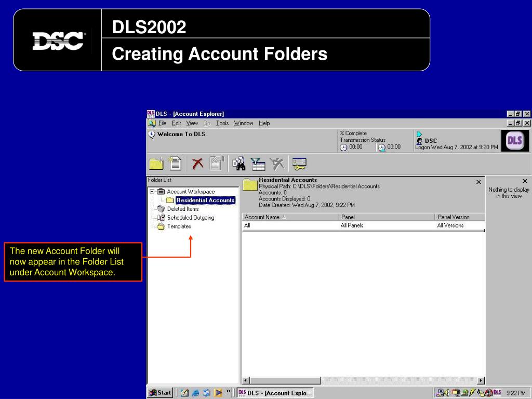Click the first quick launch notepad icon
The width and height of the screenshot is (532, 399).
pyautogui.click(x=184, y=393)
